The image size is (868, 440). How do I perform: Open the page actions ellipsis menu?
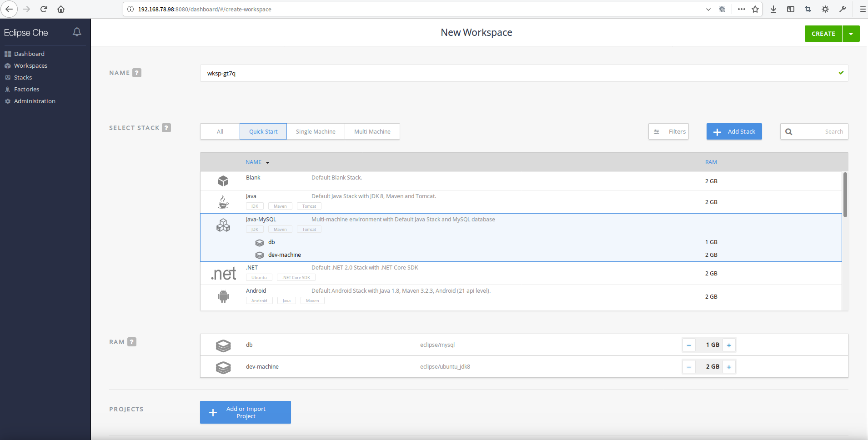[x=742, y=9]
